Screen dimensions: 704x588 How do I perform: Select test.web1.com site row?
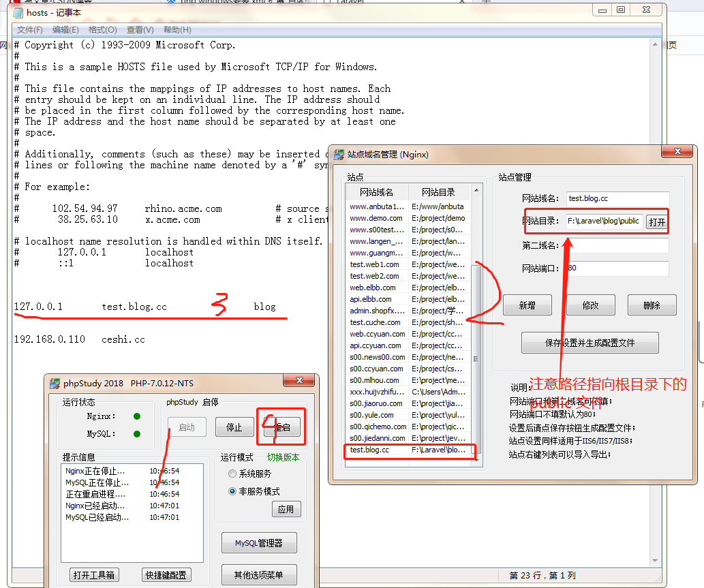[x=408, y=264]
